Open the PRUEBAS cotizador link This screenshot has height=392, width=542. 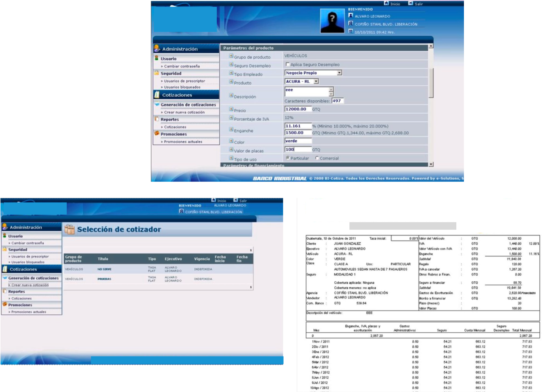(x=104, y=279)
